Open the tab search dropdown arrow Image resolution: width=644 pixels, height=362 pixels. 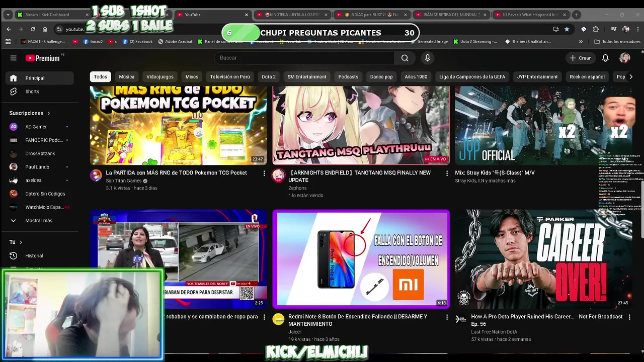click(x=8, y=15)
